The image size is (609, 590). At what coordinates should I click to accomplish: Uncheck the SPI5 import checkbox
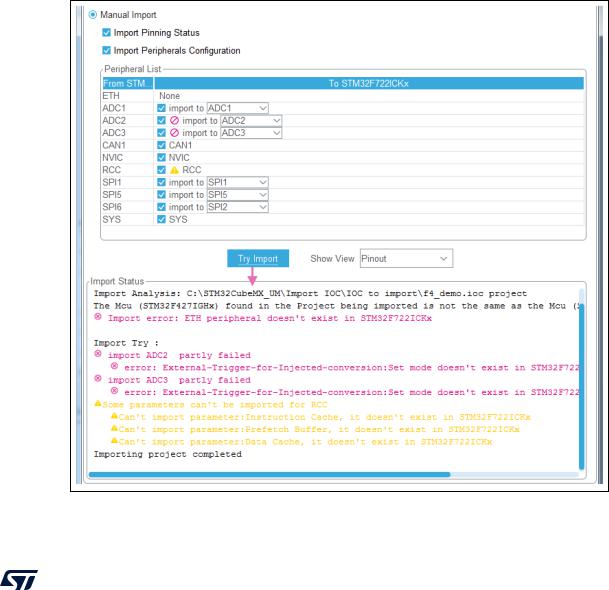[x=162, y=195]
